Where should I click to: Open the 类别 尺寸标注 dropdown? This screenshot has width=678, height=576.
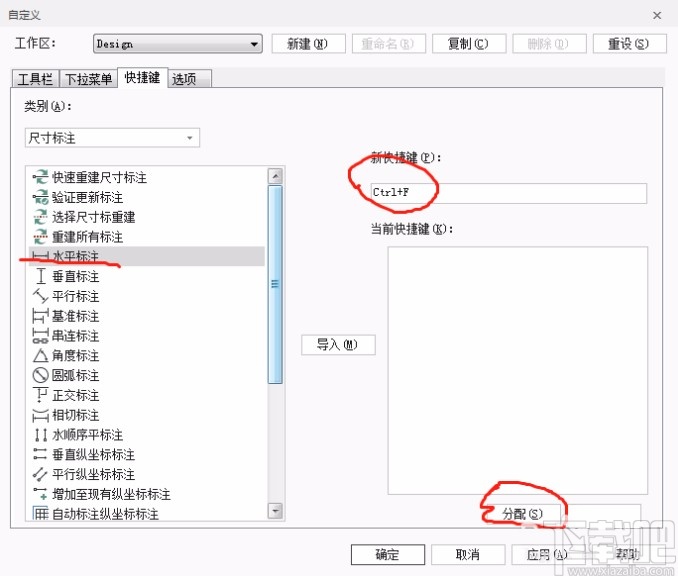coord(112,138)
